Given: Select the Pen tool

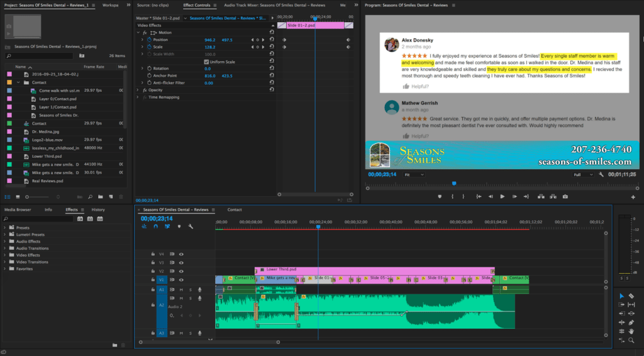Looking at the screenshot, I should (631, 322).
